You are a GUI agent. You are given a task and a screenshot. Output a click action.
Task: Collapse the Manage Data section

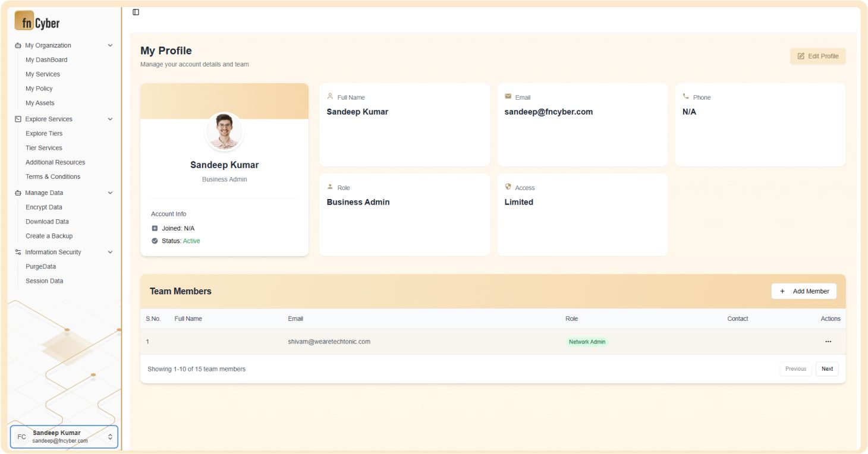(x=110, y=193)
